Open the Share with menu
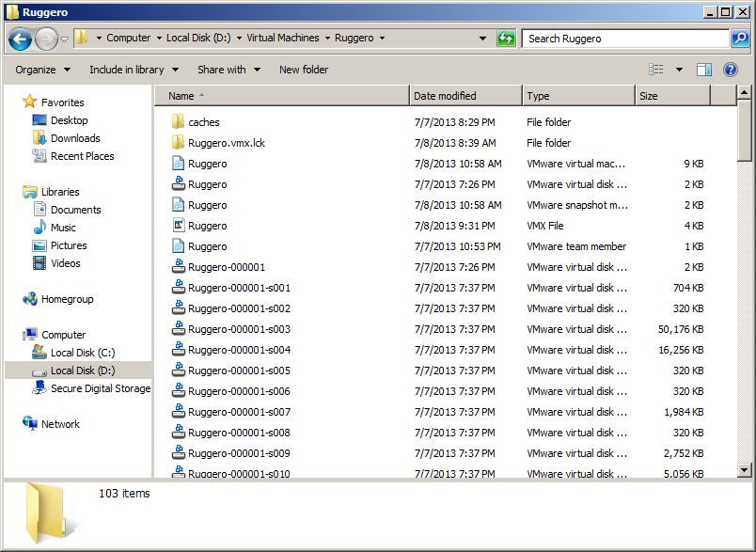The image size is (756, 552). 228,70
